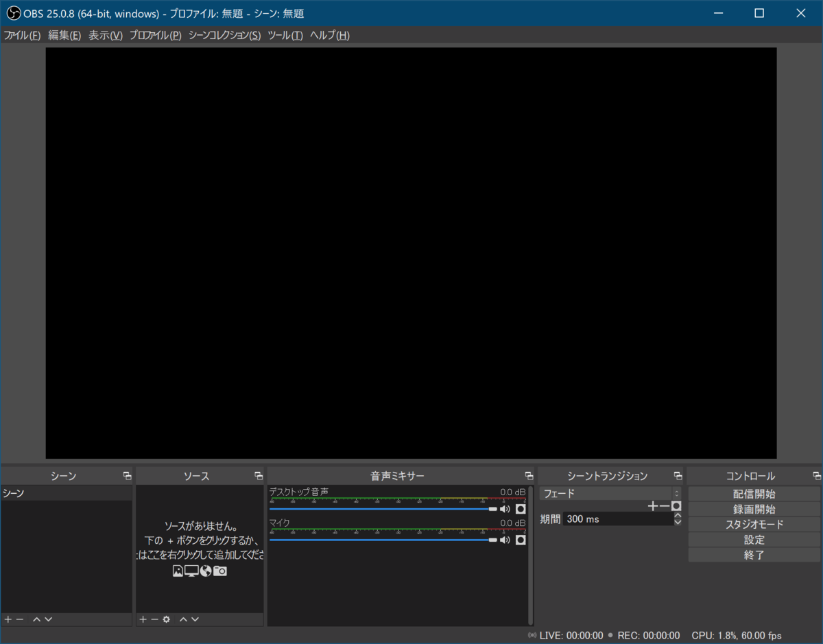Move scene up in the シーン panel
This screenshot has width=823, height=644.
(36, 619)
